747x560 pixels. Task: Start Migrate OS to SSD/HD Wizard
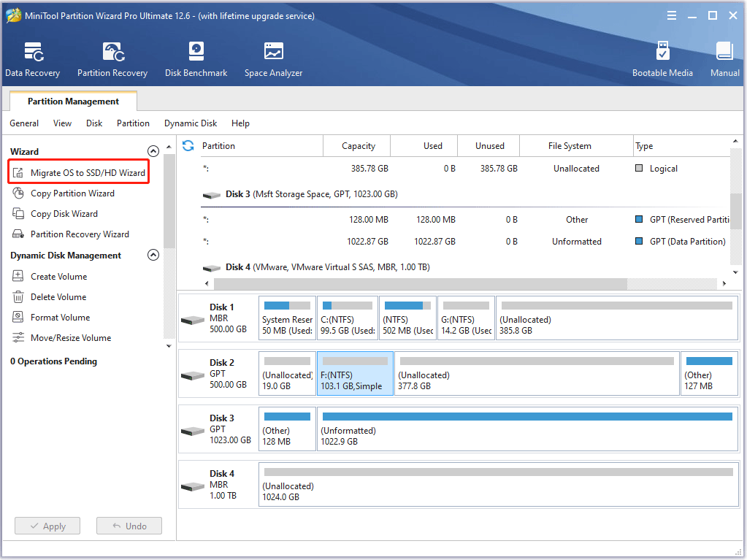tap(88, 173)
